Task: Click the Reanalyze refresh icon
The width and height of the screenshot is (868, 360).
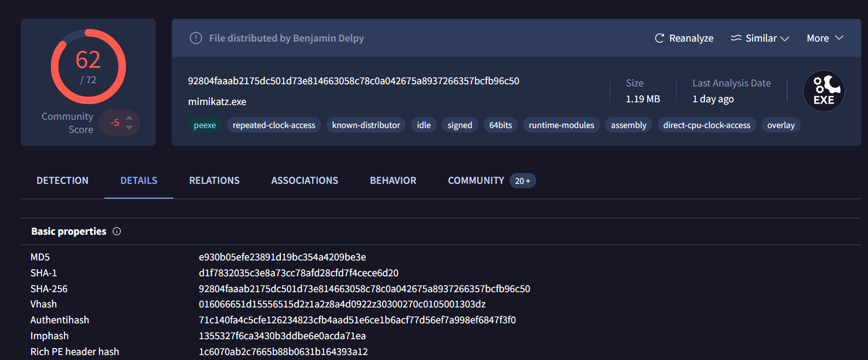Action: [x=659, y=38]
